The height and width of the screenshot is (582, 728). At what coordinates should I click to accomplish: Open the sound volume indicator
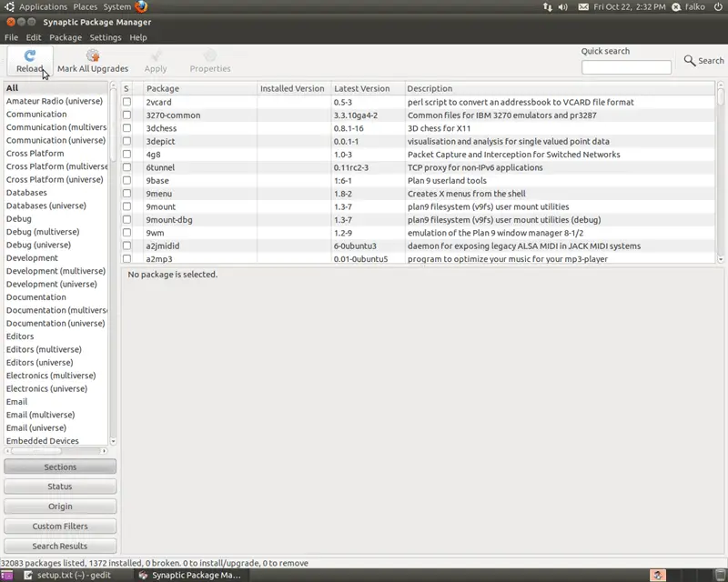tap(562, 7)
